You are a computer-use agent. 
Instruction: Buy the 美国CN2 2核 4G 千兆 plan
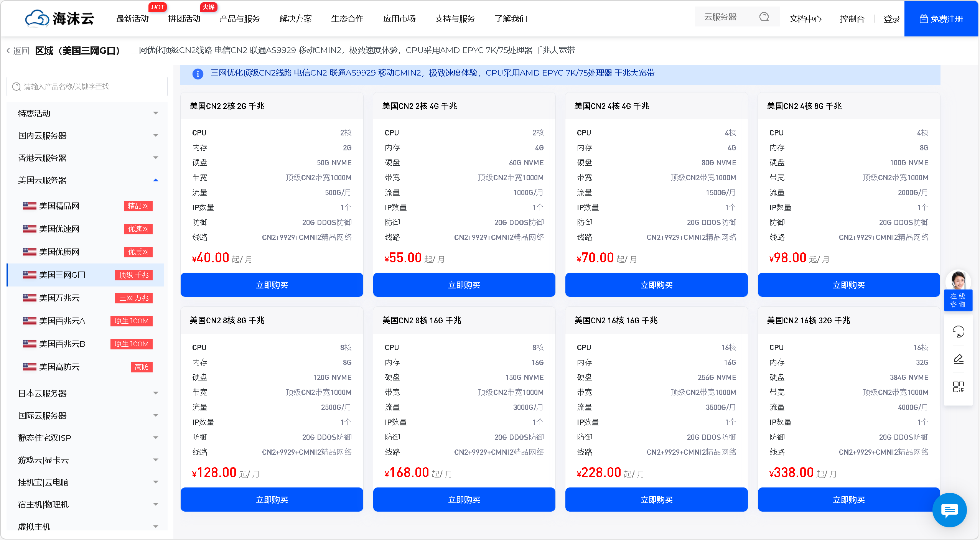click(x=464, y=285)
